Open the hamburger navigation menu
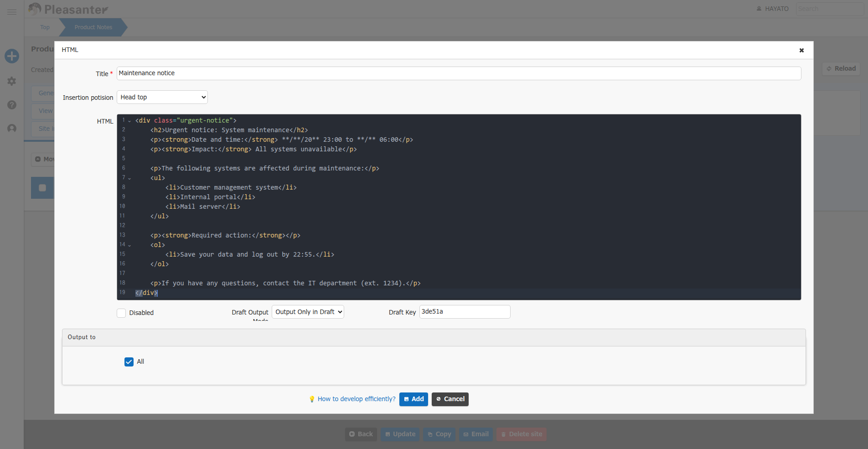 pyautogui.click(x=12, y=12)
